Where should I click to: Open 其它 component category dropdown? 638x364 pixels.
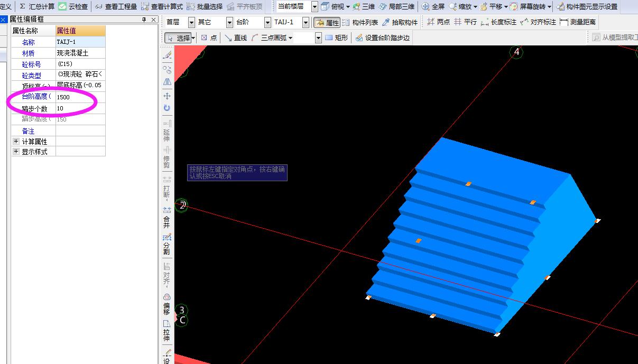(229, 22)
